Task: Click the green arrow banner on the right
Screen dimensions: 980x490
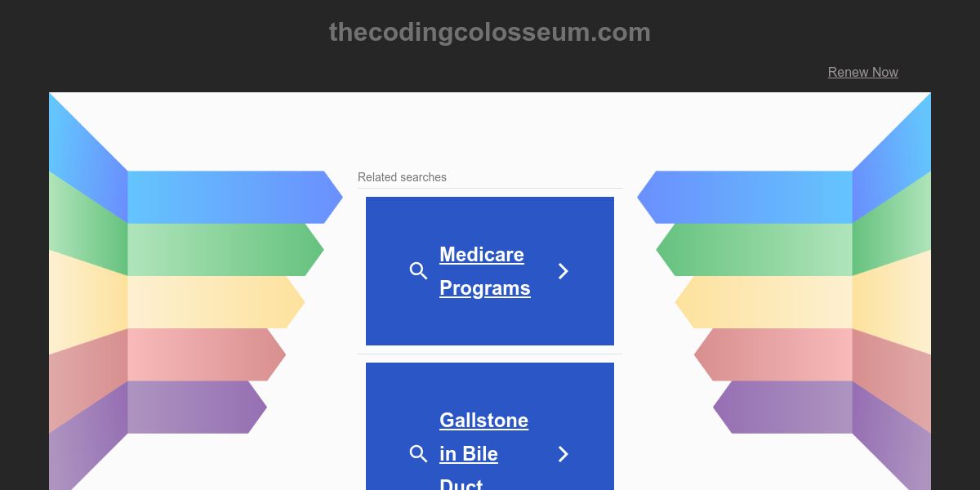Action: 755,250
